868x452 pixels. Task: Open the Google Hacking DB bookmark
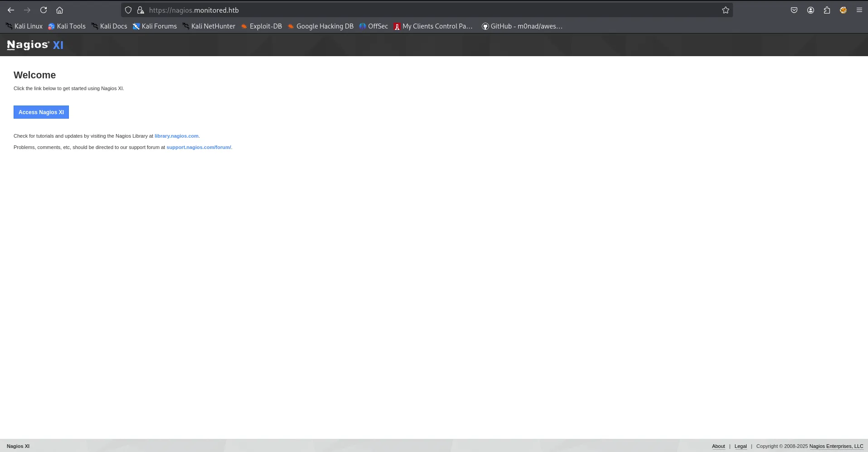(x=320, y=26)
